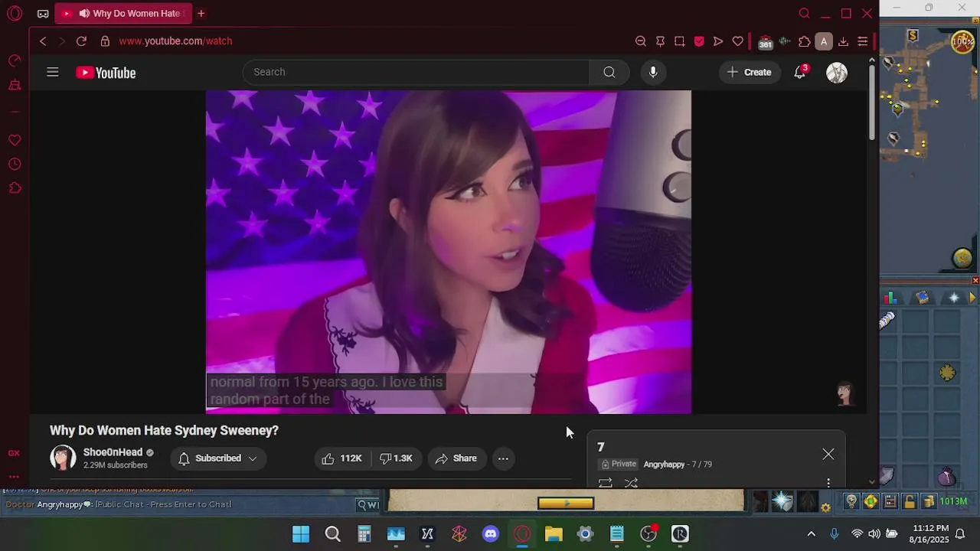Open the ShoeOnHead channel link
This screenshot has width=980, height=551.
click(113, 452)
